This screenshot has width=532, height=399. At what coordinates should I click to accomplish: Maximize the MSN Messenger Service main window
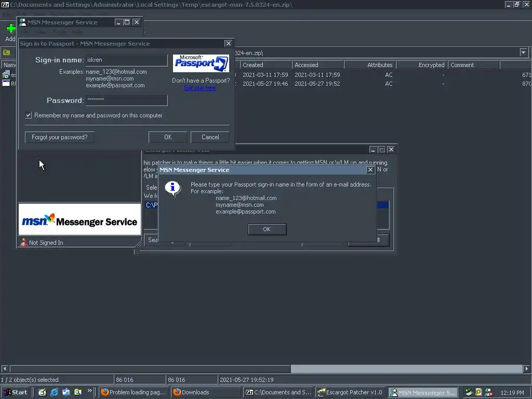(127, 22)
